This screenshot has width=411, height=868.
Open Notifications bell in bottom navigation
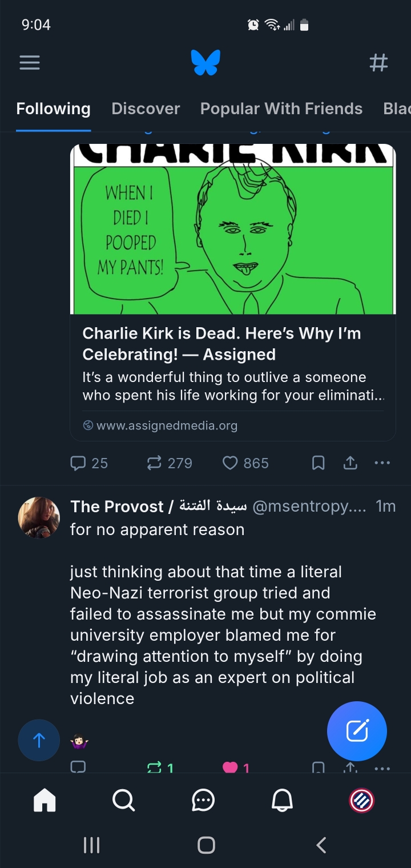(282, 801)
